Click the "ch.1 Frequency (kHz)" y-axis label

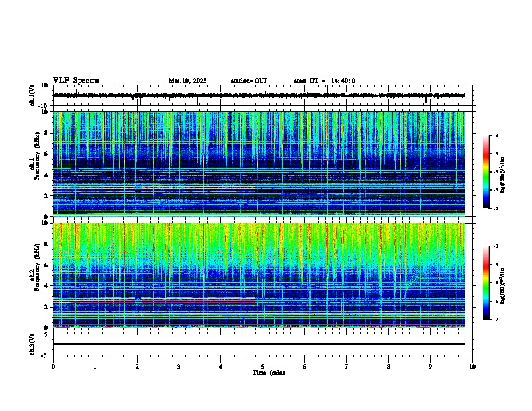click(35, 156)
